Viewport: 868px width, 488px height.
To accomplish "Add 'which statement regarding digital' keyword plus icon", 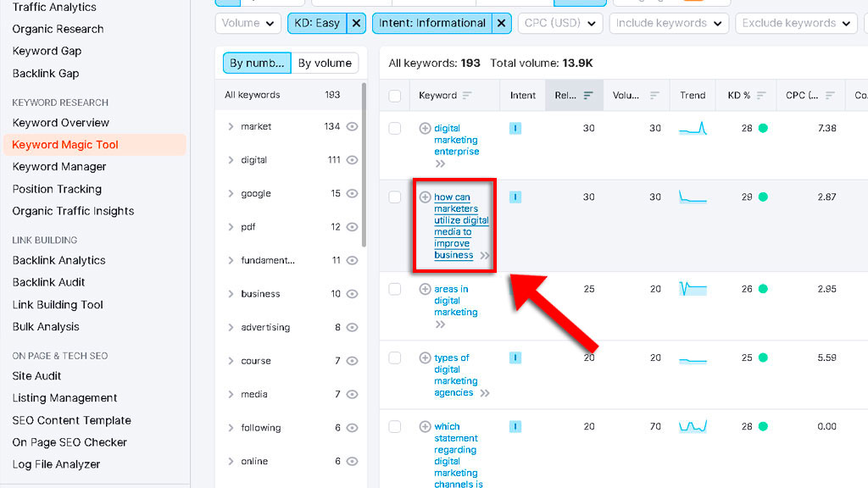I will [x=425, y=427].
